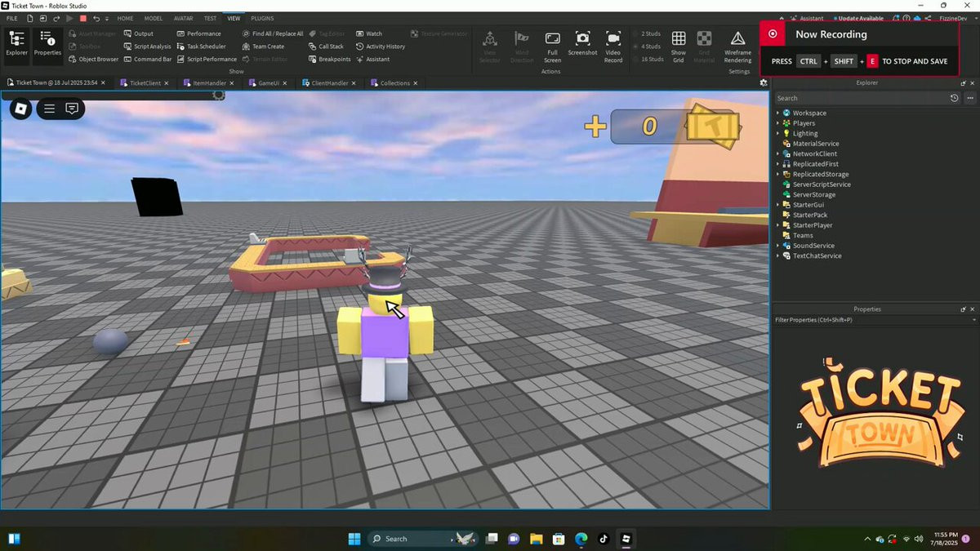The width and height of the screenshot is (980, 551).
Task: Click the Filter Properties field
Action: tap(875, 320)
